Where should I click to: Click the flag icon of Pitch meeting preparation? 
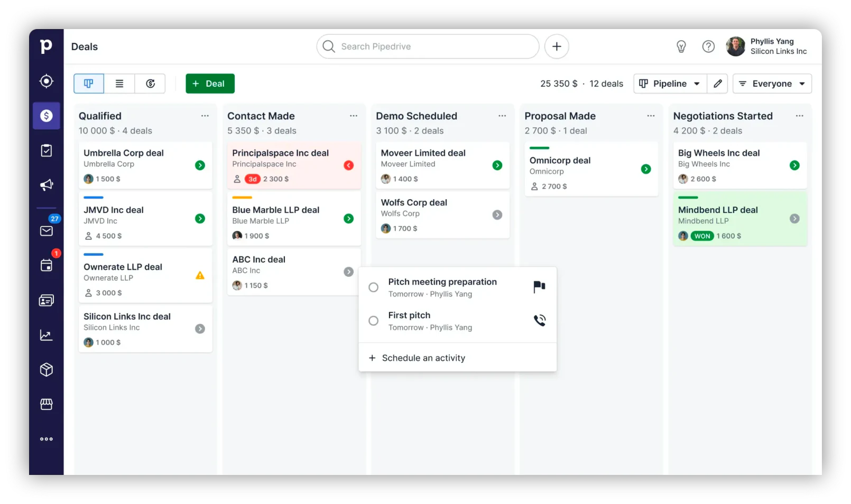[539, 287]
